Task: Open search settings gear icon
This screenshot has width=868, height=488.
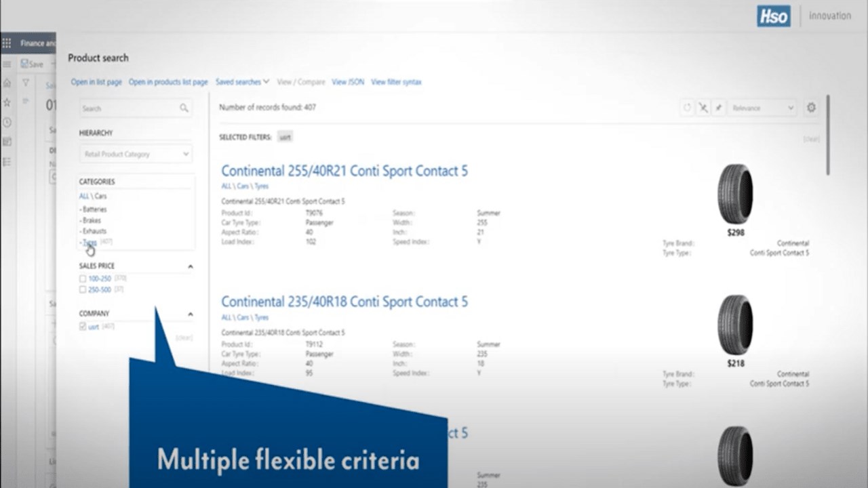Action: click(x=811, y=107)
